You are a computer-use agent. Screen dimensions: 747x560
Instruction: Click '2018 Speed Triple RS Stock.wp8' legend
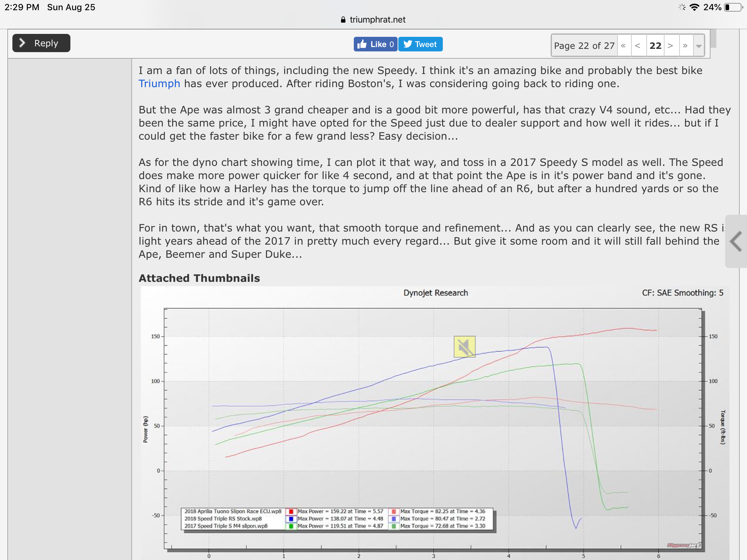pyautogui.click(x=223, y=518)
